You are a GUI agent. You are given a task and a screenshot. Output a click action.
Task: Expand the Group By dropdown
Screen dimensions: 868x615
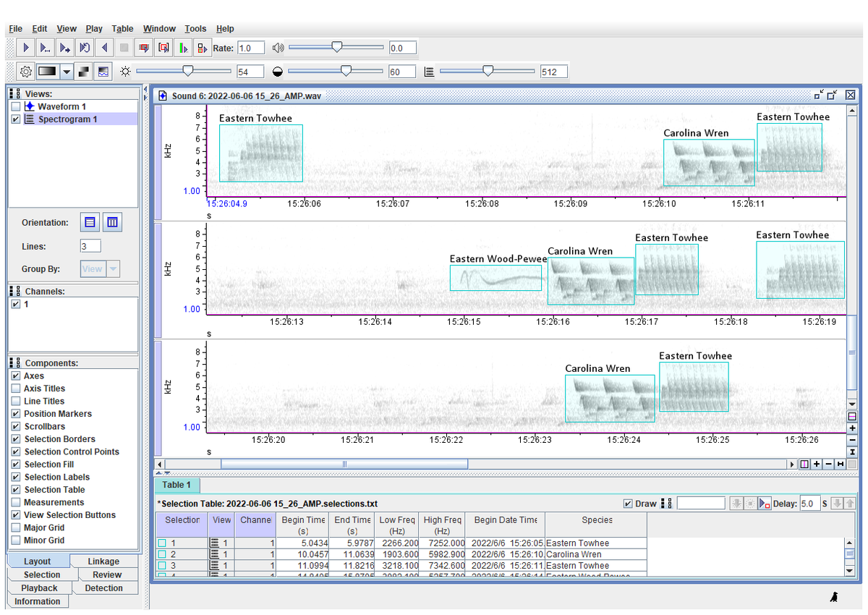(113, 269)
